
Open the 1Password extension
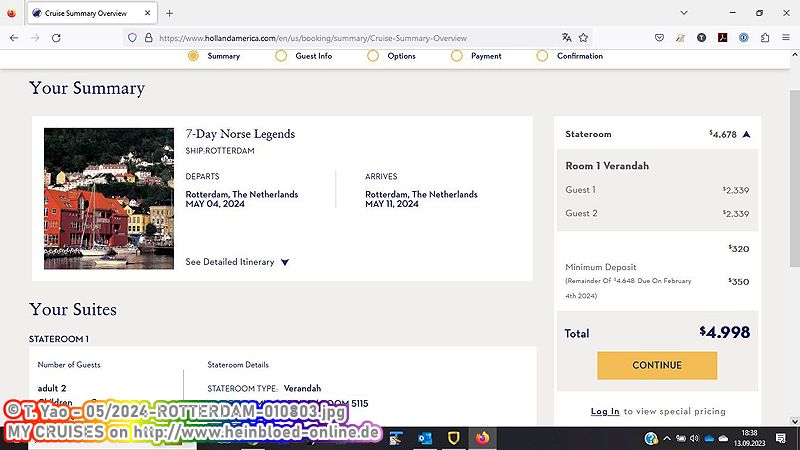(744, 37)
